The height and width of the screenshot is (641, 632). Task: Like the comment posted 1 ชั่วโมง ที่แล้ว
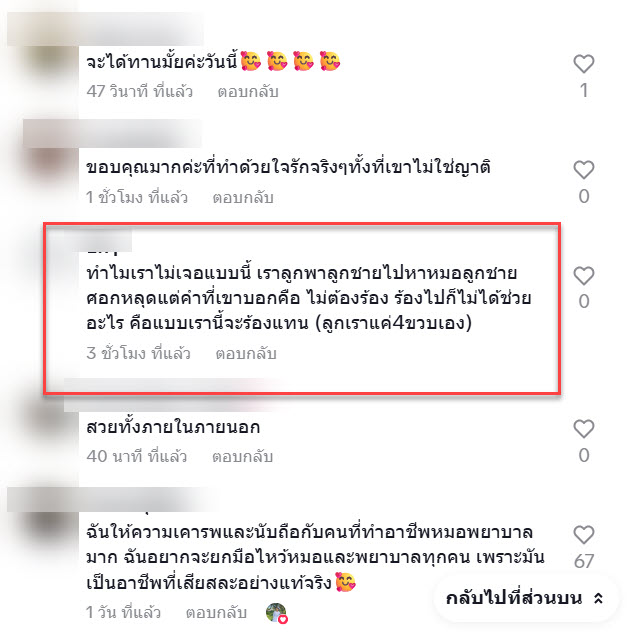pyautogui.click(x=583, y=170)
